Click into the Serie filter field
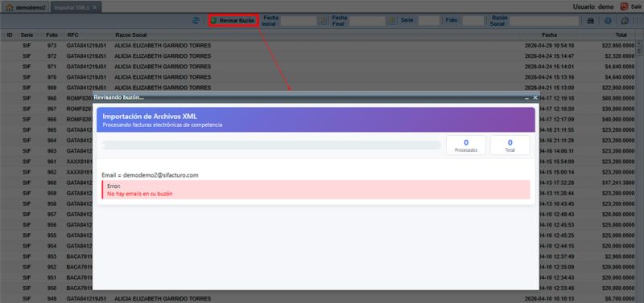 click(428, 21)
